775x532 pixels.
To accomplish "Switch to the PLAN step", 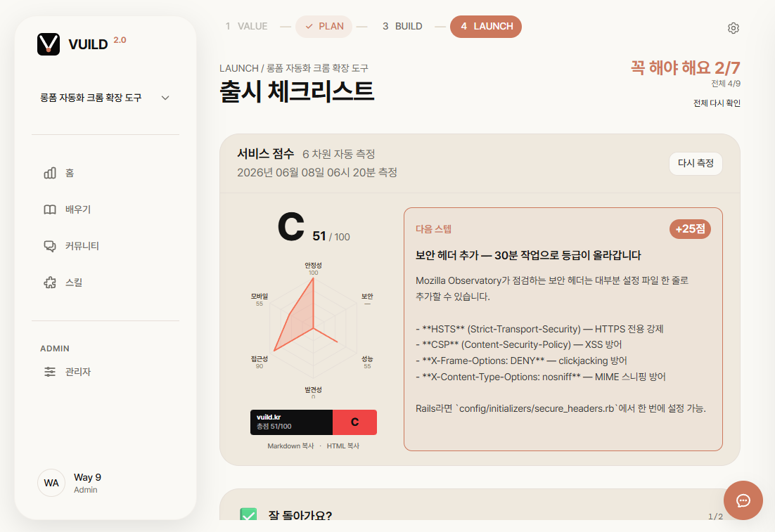I will coord(324,26).
